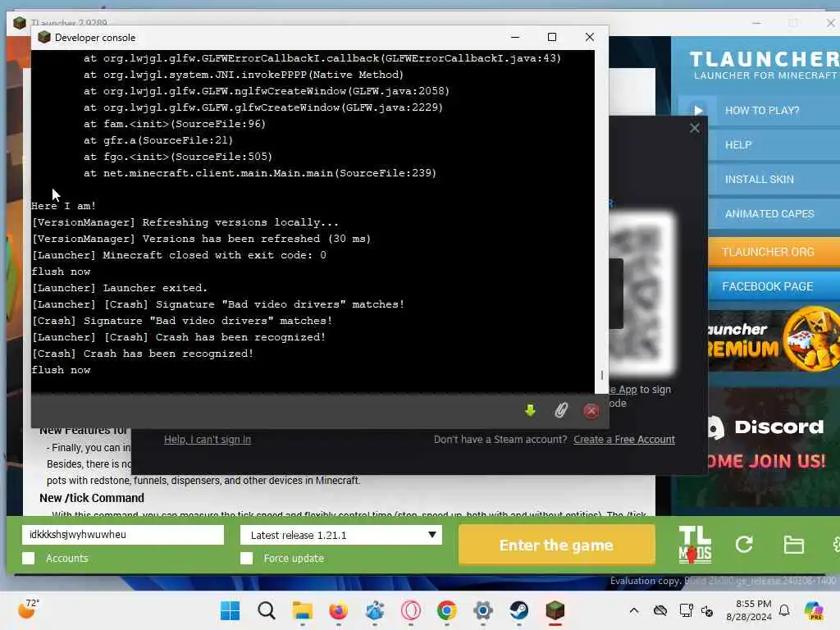Launch Firefox from the taskbar
Image resolution: width=840 pixels, height=630 pixels.
pyautogui.click(x=338, y=610)
